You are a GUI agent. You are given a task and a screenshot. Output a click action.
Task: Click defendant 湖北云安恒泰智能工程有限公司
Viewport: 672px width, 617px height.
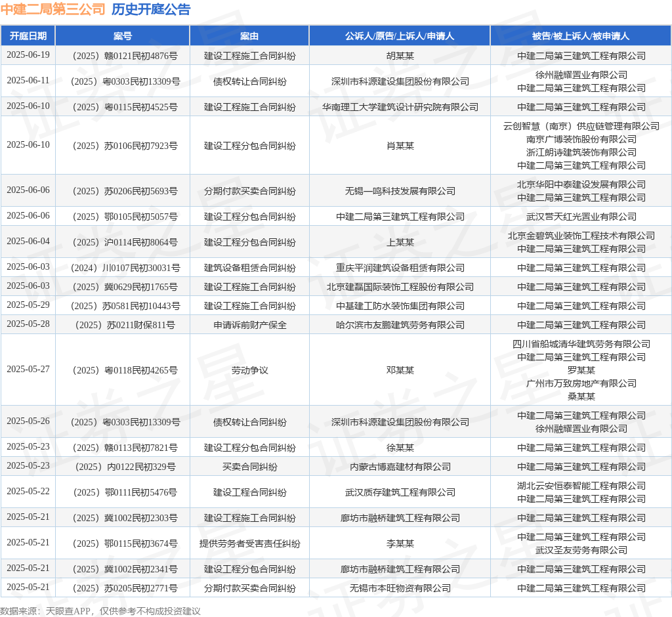pyautogui.click(x=581, y=486)
